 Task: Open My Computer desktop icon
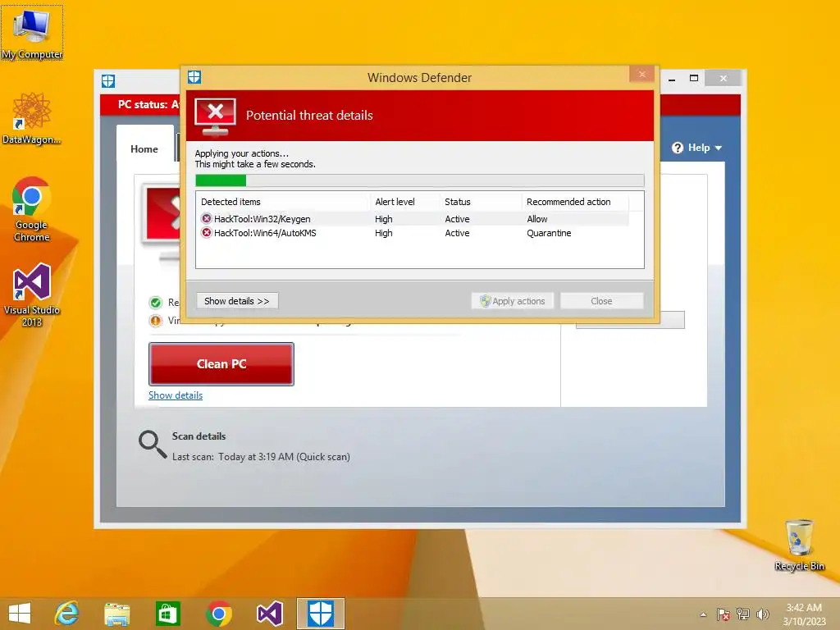click(32, 33)
